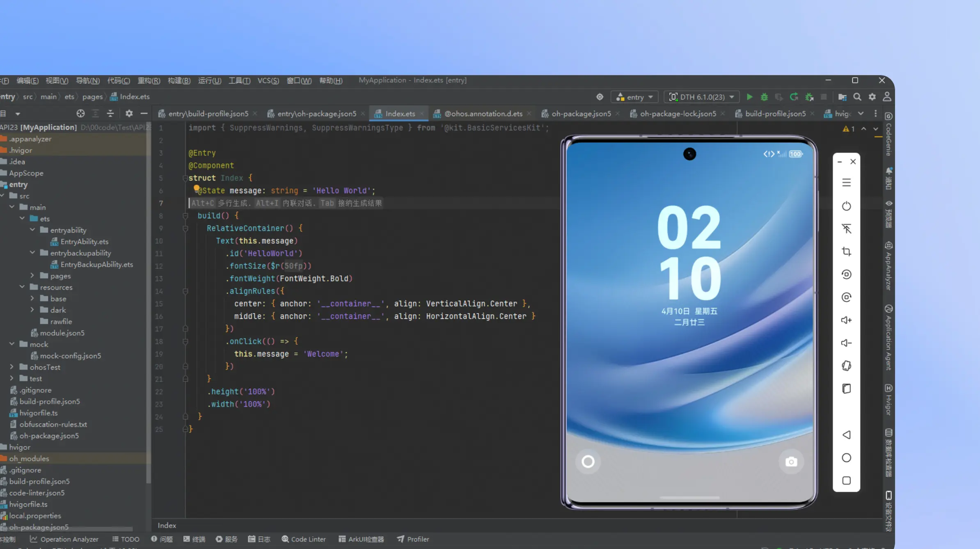Screen dimensions: 980x549
Task: Run the entry app with green play button
Action: (749, 97)
